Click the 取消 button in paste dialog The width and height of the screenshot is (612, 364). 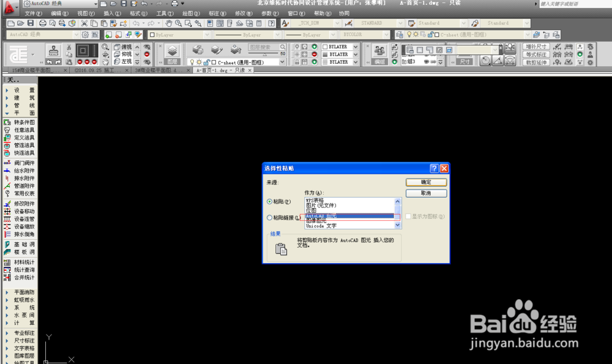coord(426,193)
